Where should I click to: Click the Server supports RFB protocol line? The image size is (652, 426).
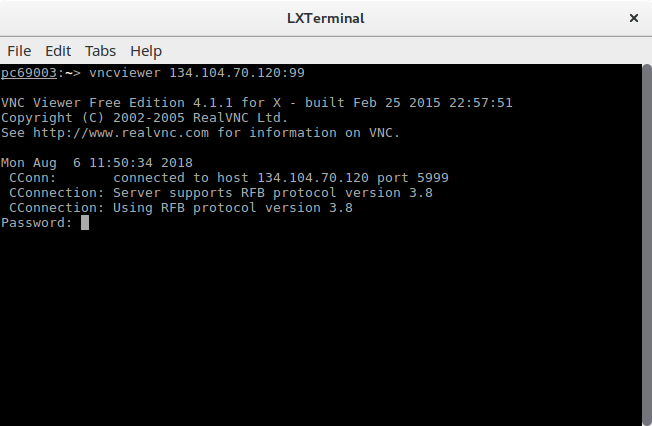(x=221, y=193)
